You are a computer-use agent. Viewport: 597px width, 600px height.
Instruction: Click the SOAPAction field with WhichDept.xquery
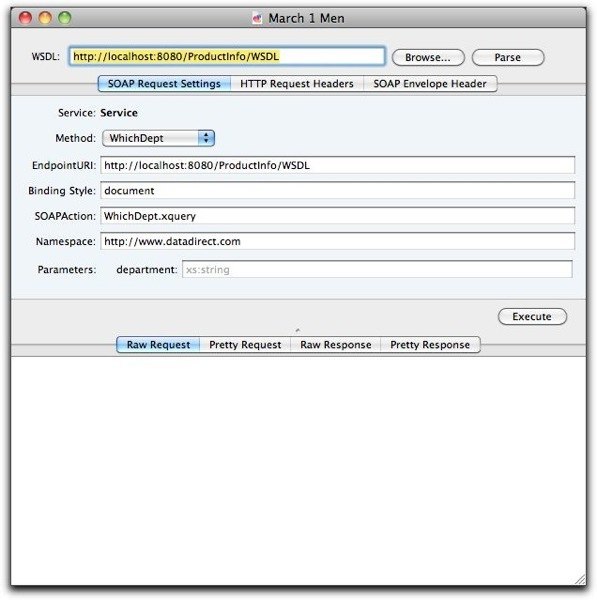pos(338,216)
